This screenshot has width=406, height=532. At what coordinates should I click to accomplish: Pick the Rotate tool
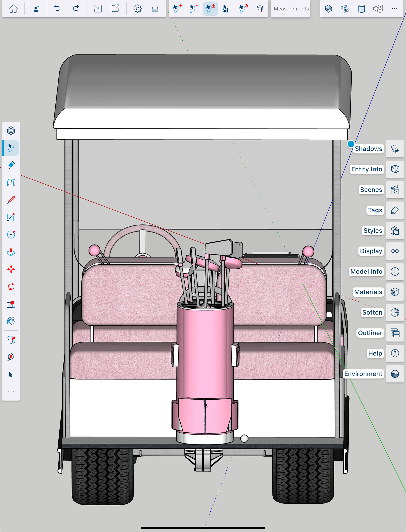[11, 287]
